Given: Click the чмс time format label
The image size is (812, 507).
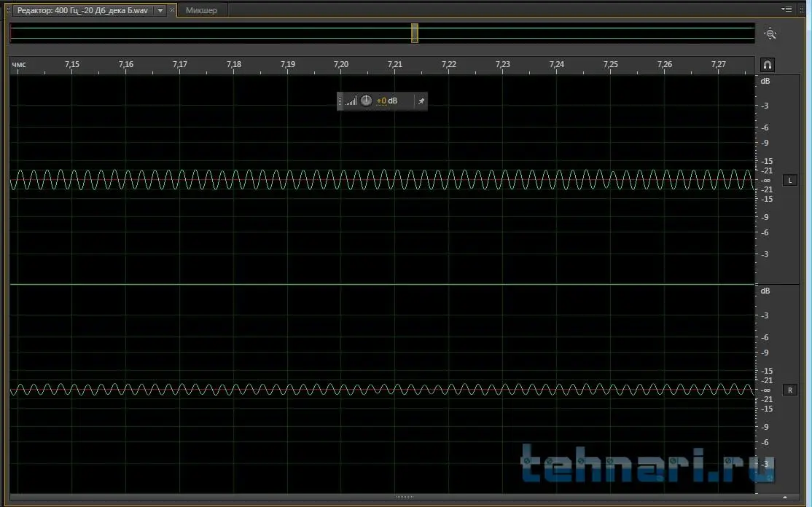Looking at the screenshot, I should (x=19, y=65).
